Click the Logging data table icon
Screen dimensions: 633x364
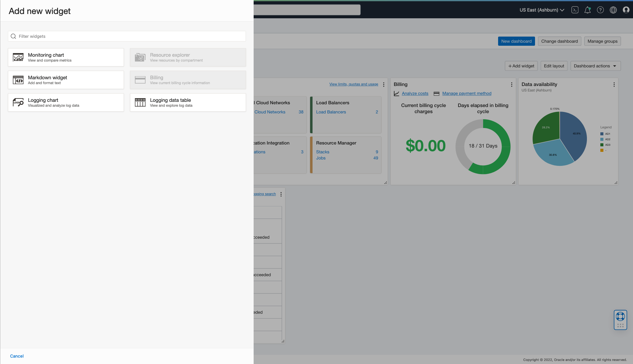click(140, 102)
